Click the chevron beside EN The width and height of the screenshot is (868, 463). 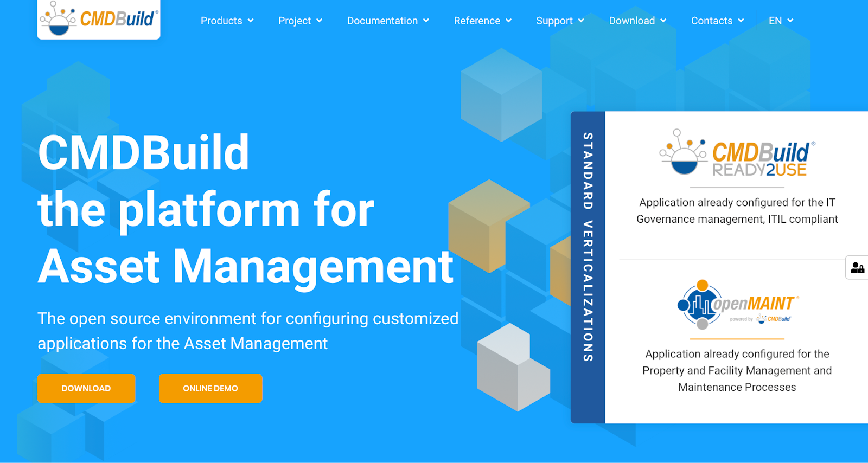pos(790,21)
